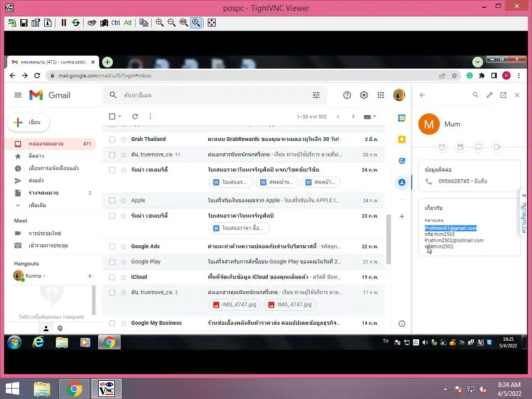Go to next page of emails
Viewport: 532px width, 399px height.
353,116
